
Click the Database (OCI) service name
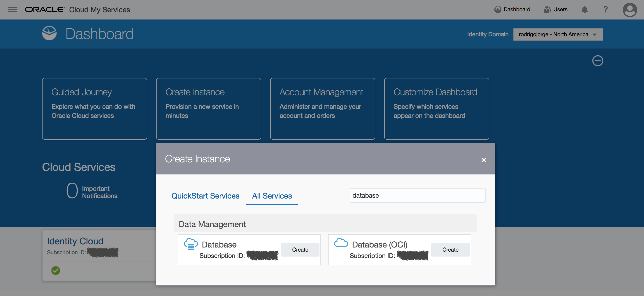pos(379,245)
